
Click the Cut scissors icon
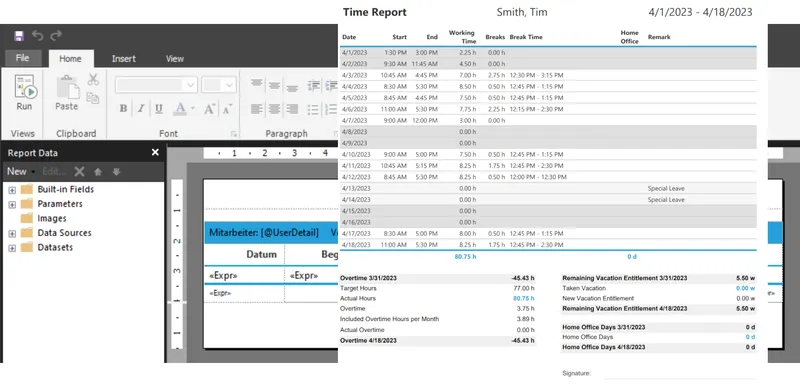[x=93, y=79]
